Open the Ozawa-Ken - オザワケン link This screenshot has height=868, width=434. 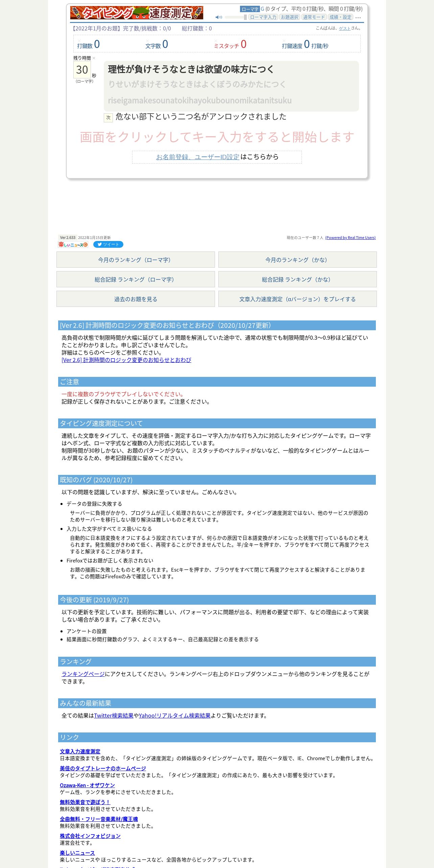(87, 785)
